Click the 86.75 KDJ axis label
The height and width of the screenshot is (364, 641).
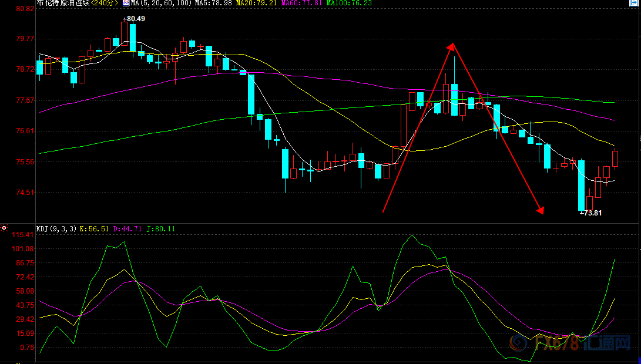point(25,263)
